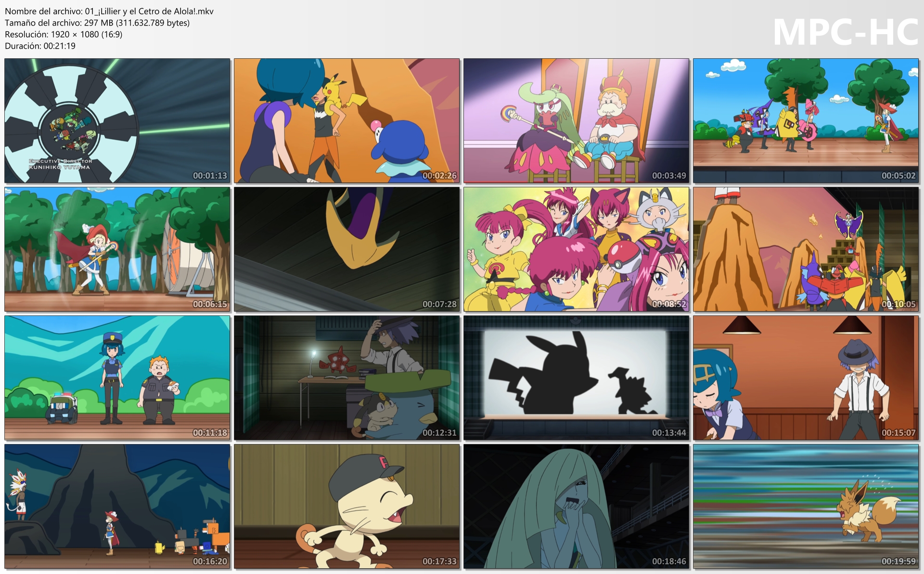Click the file size line 'Tamaño del archivo: 297 MB'
Viewport: 924px width, 574px height.
[97, 23]
